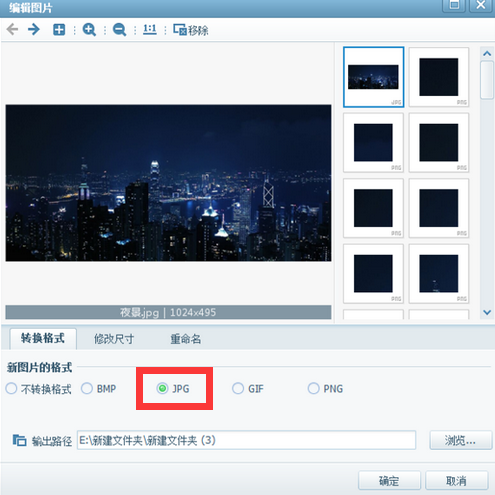The width and height of the screenshot is (495, 495).
Task: Confirm with the 确定 button
Action: pos(389,480)
